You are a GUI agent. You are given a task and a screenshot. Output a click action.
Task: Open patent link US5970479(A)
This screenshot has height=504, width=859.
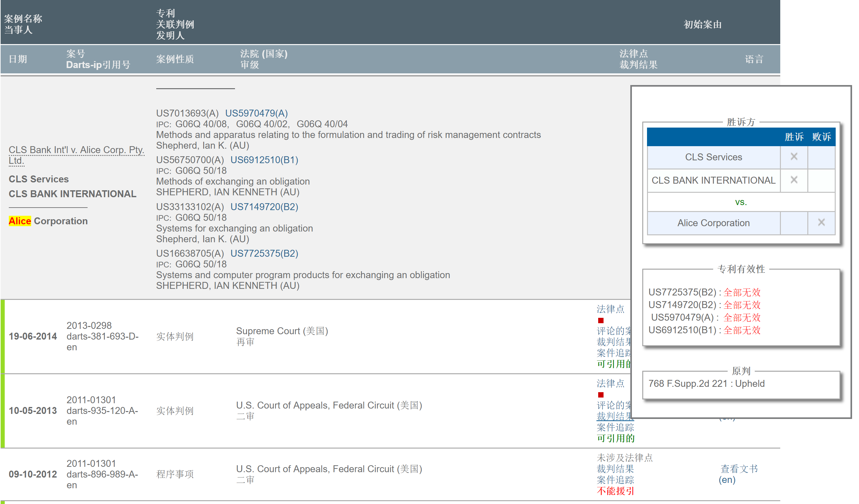[257, 113]
